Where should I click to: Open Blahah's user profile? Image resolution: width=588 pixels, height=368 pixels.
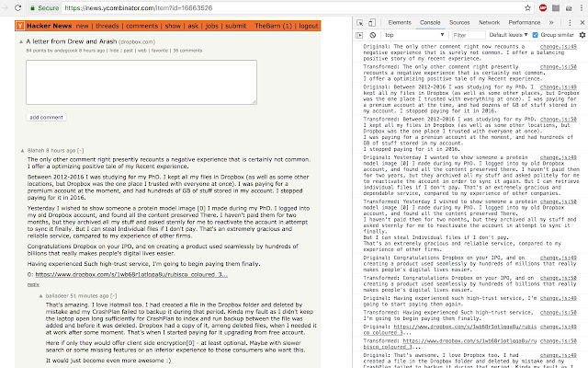click(x=36, y=151)
